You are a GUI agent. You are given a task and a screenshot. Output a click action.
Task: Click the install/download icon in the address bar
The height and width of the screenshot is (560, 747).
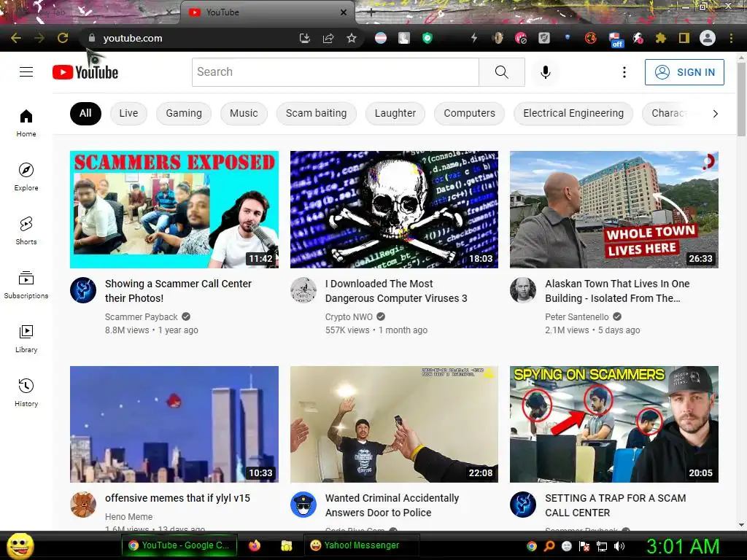pos(305,38)
